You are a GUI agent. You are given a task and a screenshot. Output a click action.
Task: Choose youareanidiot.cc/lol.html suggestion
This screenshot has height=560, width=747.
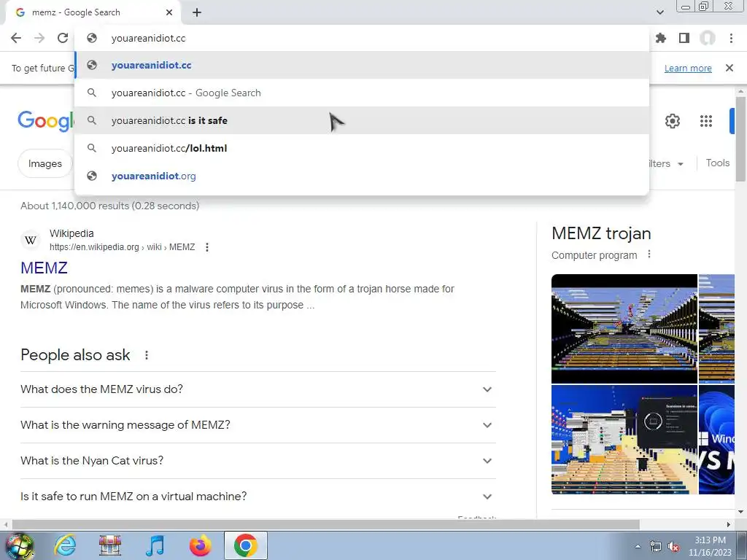362,148
